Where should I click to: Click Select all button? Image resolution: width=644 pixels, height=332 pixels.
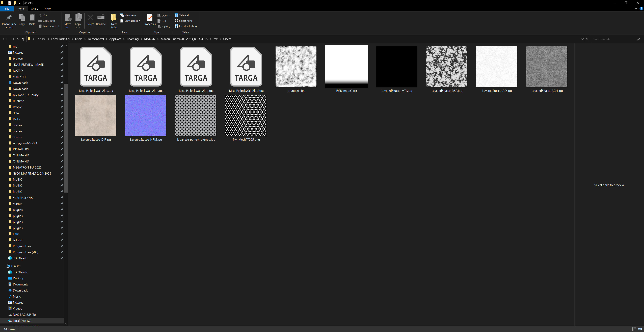point(182,15)
